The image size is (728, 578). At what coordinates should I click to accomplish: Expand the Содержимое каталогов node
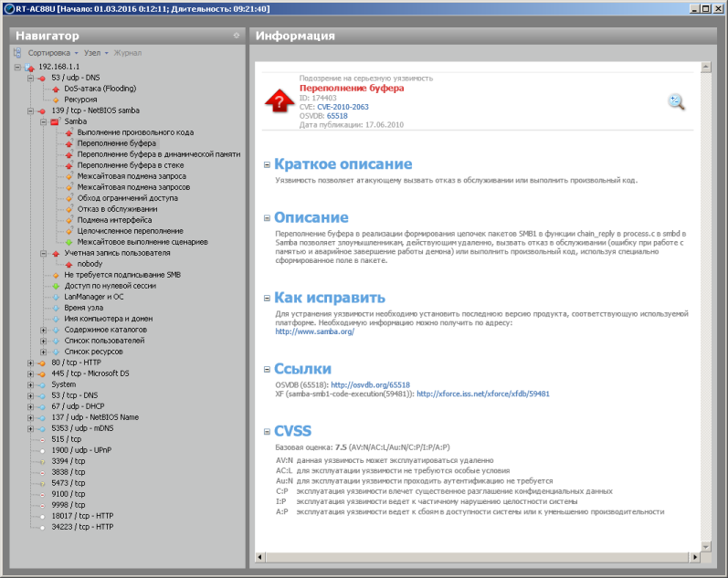click(x=43, y=330)
